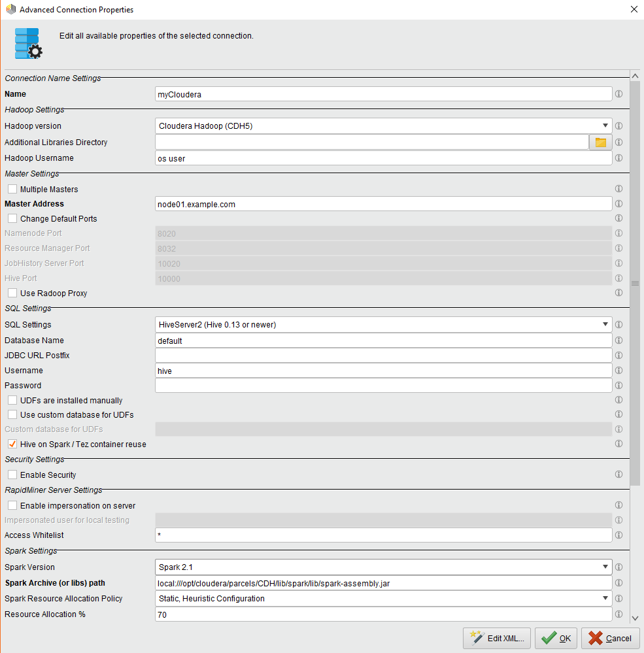644x653 pixels.
Task: Click the info icon next to Name field
Action: coord(619,94)
